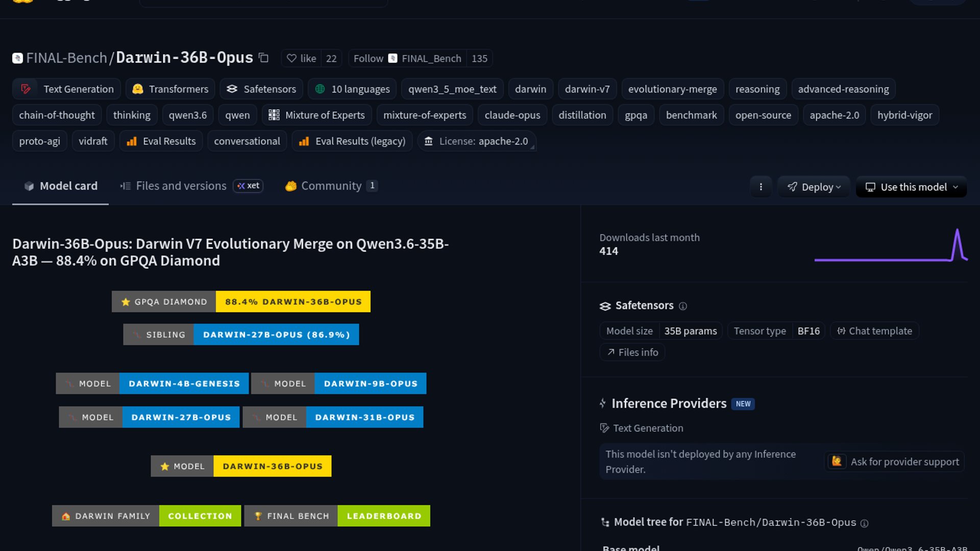This screenshot has height=551, width=980.
Task: Open the Use this model dropdown
Action: coord(911,187)
